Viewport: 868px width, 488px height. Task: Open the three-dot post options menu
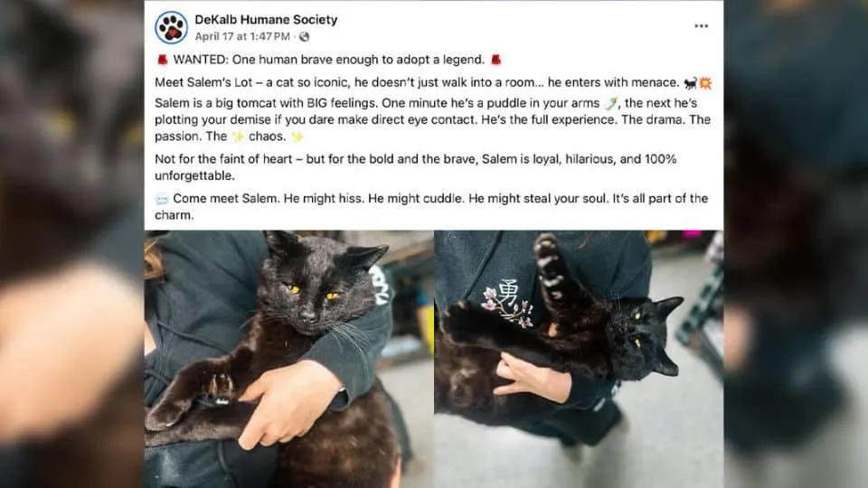(702, 26)
